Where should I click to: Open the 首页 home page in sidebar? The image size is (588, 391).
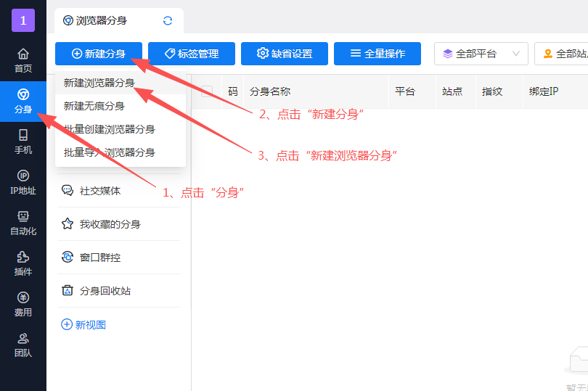[23, 61]
